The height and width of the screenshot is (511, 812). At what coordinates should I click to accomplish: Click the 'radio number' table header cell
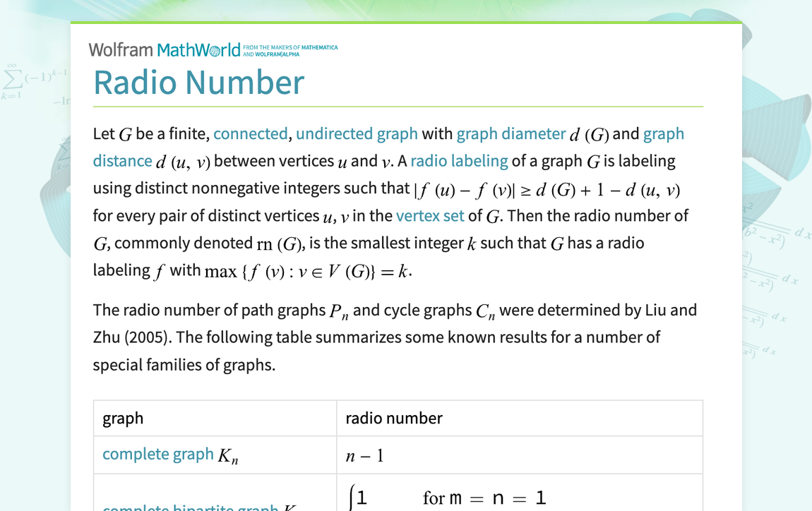[393, 418]
